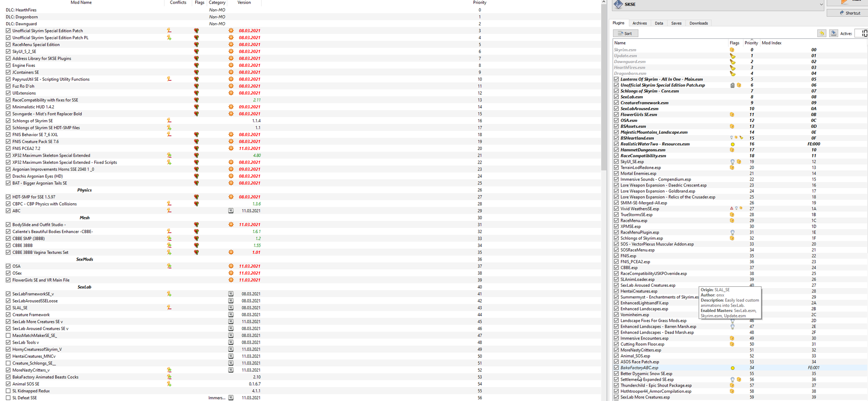Click the restore backup arrow icon in Plugins tab
The image size is (868, 401).
point(821,33)
